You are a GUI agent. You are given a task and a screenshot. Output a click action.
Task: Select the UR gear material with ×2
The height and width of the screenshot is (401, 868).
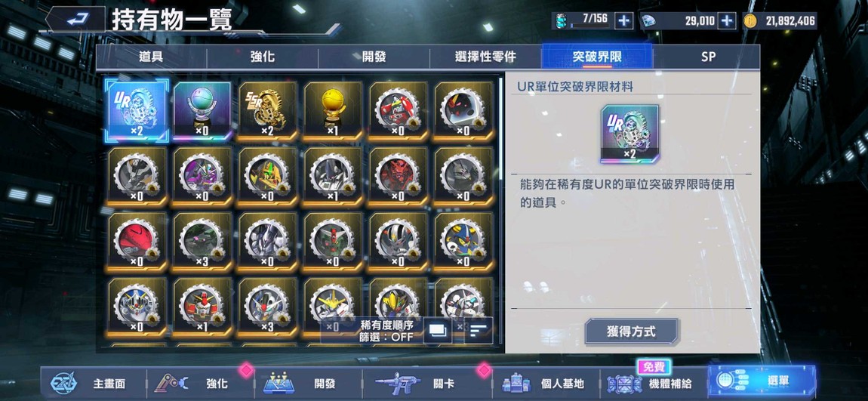coord(137,110)
